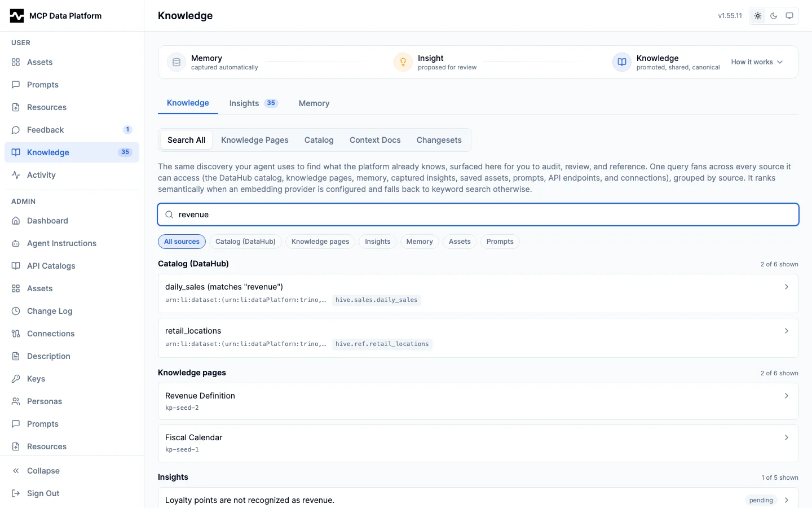Viewport: 812px width, 508px height.
Task: Open user Resources via its file icon
Action: [16, 107]
